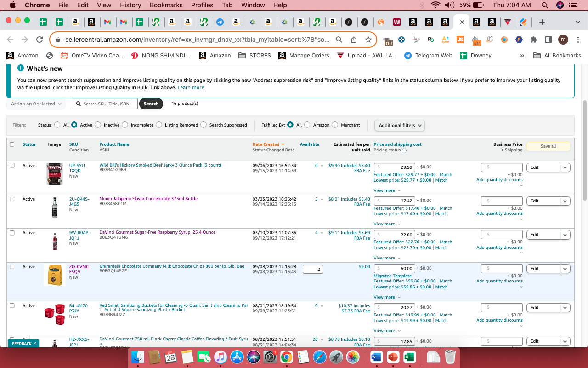Select Search Suppressed status filter
Image resolution: width=588 pixels, height=368 pixels.
(204, 125)
